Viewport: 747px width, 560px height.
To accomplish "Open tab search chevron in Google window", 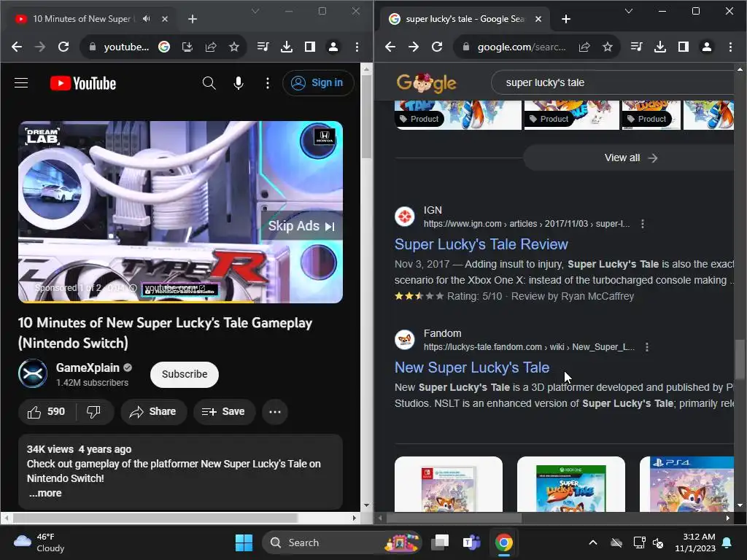I will 629,11.
